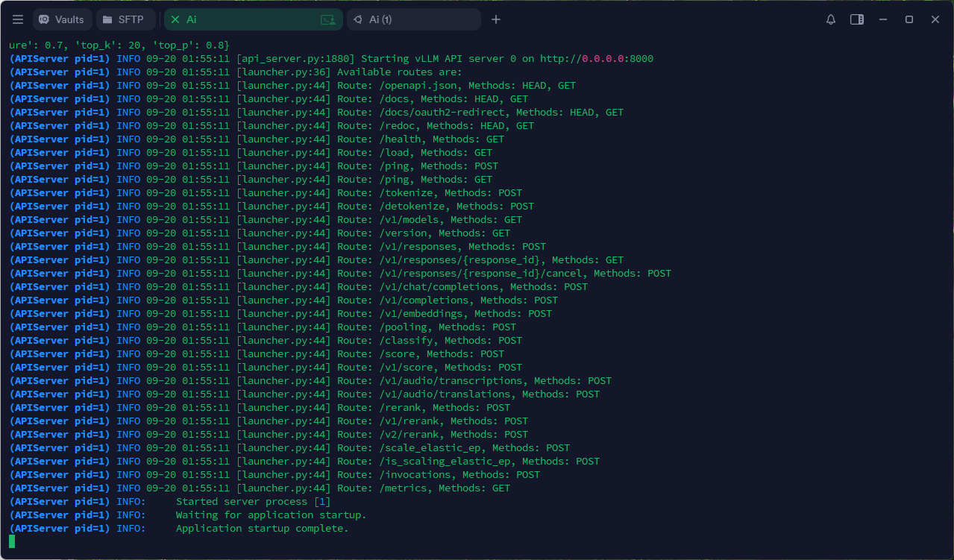
Task: Click the /v1/chat/completions route text
Action: [439, 286]
